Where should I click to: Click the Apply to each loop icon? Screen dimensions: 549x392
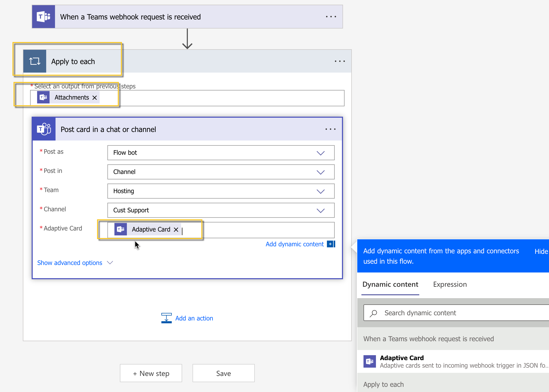[35, 61]
